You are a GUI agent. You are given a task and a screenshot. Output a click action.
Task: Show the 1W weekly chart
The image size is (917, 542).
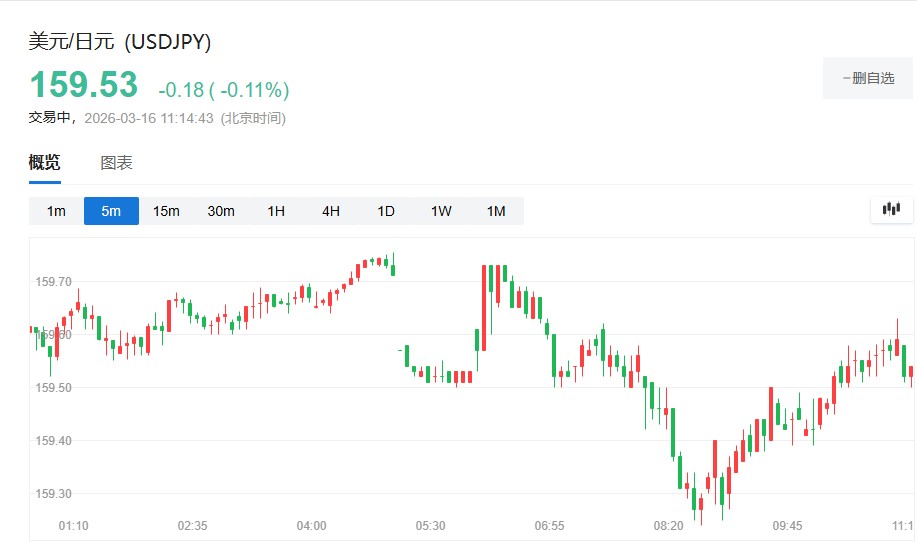pyautogui.click(x=441, y=211)
